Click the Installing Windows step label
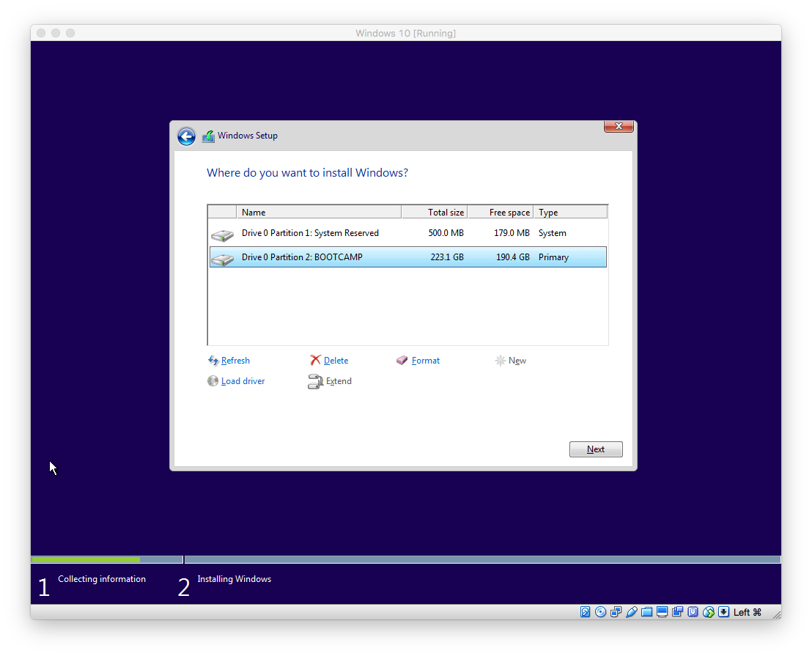The width and height of the screenshot is (812, 656). (234, 579)
